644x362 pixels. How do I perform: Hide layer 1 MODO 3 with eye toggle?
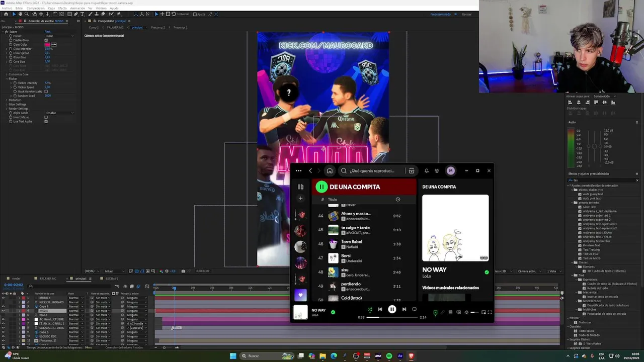click(x=3, y=298)
